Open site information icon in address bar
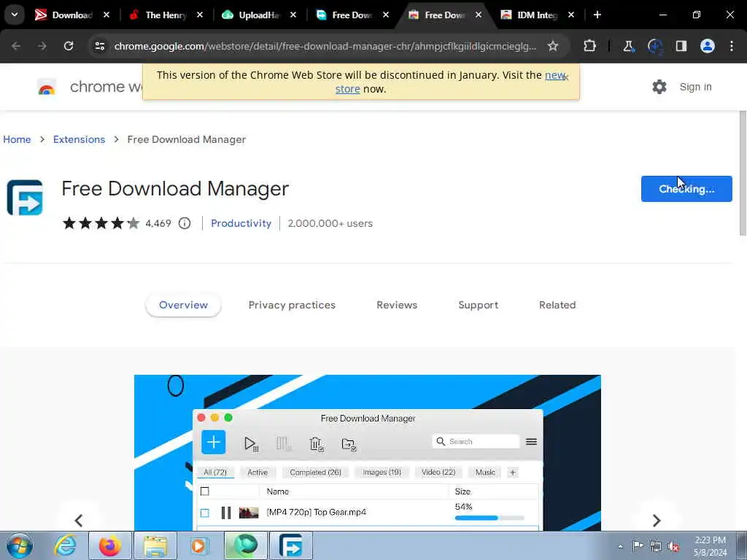This screenshot has width=747, height=560. 99,46
